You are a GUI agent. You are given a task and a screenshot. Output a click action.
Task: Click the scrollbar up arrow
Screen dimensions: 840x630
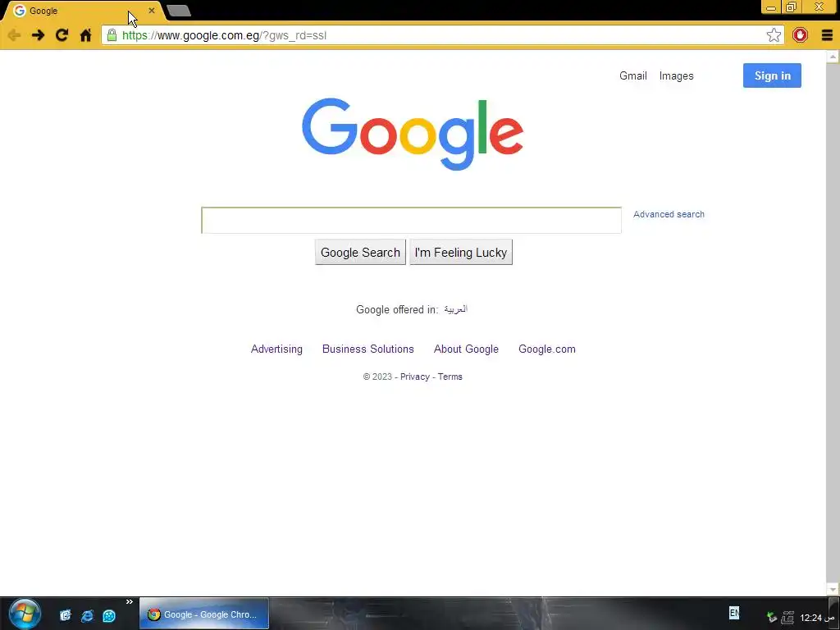(833, 57)
